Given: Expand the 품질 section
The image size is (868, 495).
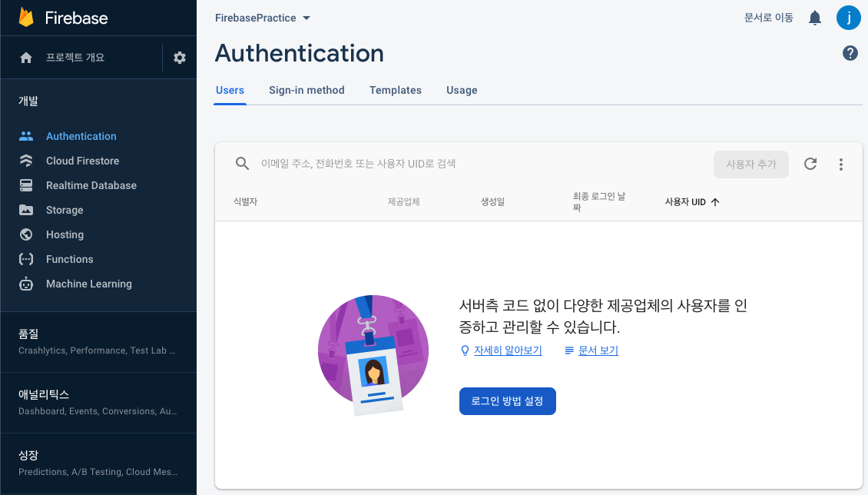Looking at the screenshot, I should [x=98, y=341].
